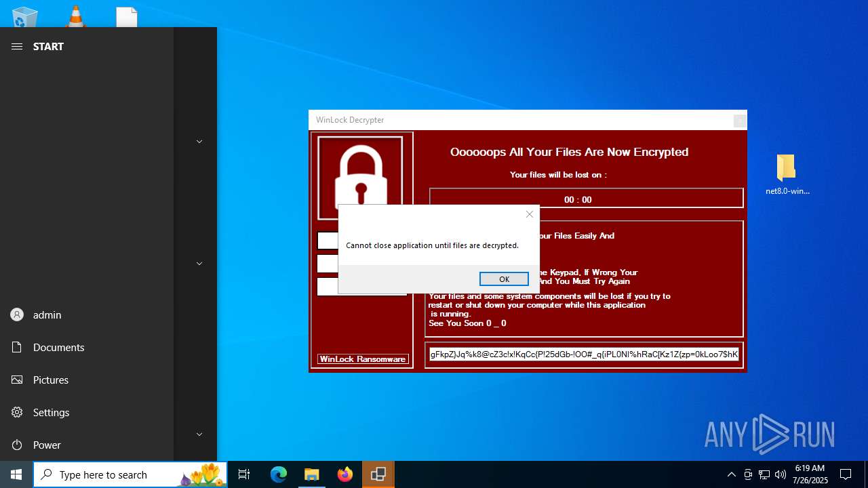
Task: Click "Cannot close application" dialog message
Action: point(432,245)
